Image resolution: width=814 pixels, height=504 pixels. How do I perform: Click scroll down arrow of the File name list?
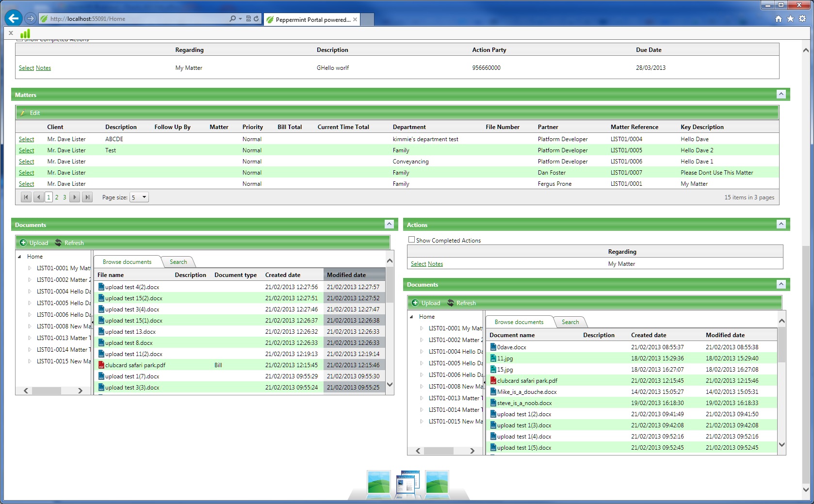click(x=390, y=385)
